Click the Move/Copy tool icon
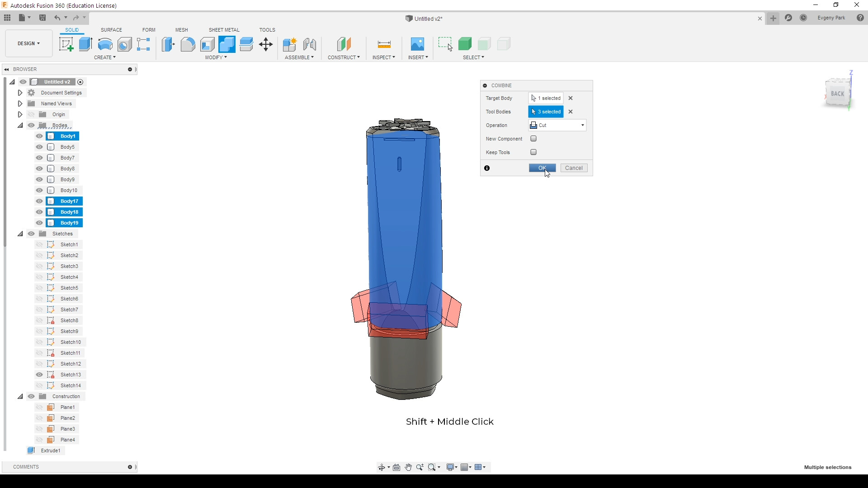The image size is (868, 488). pyautogui.click(x=266, y=44)
